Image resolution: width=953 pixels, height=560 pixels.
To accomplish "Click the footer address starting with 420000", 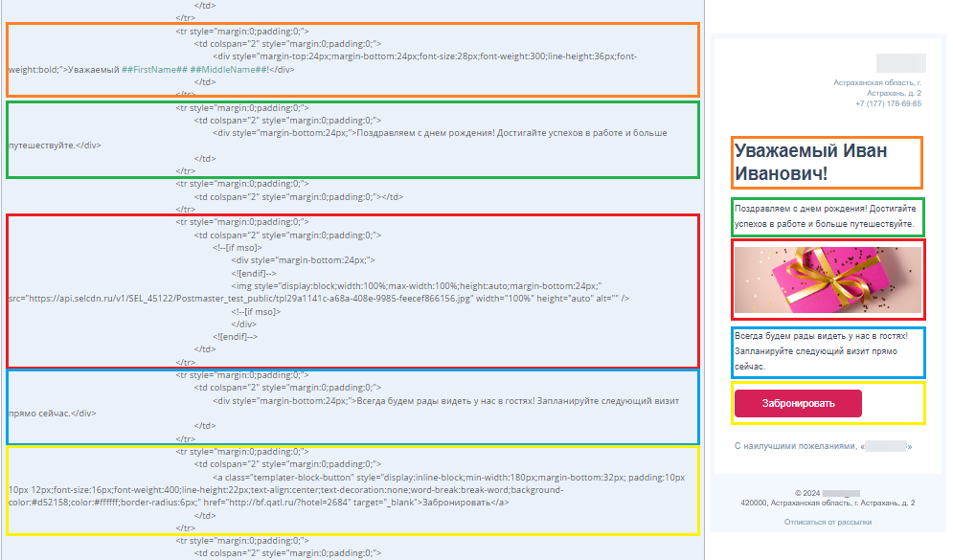I will tap(828, 503).
